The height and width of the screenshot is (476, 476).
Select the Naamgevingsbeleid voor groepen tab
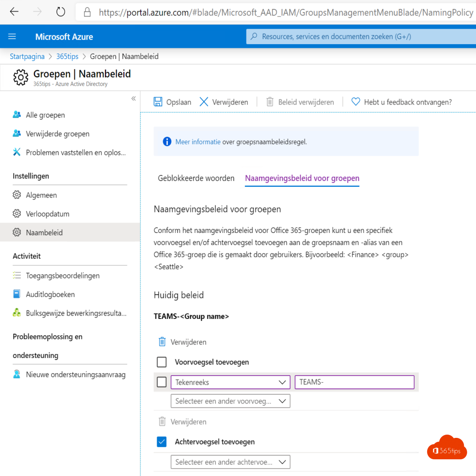pos(302,178)
